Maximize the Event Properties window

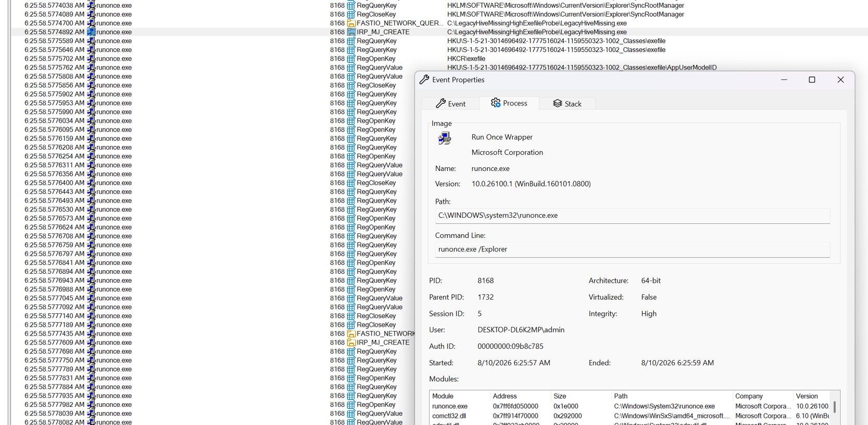point(812,79)
